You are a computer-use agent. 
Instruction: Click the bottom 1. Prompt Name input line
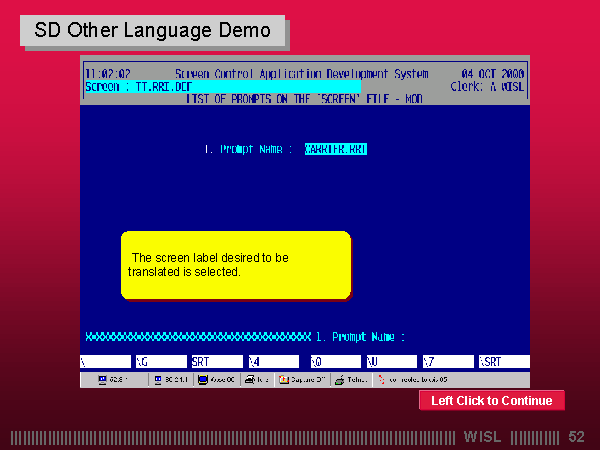tap(360, 337)
